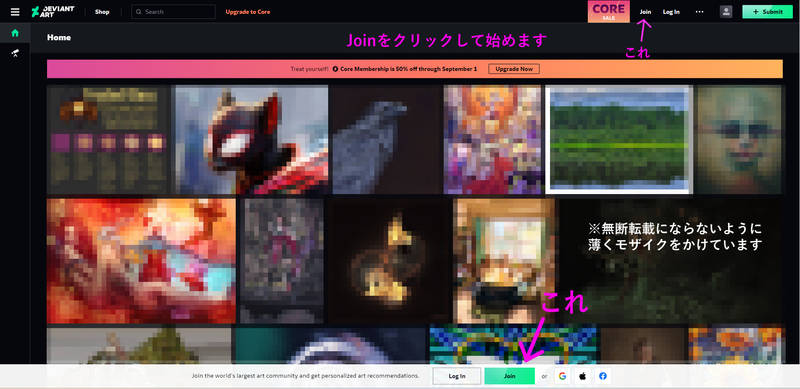Image resolution: width=800 pixels, height=389 pixels.
Task: Open the three-dots more menu
Action: (x=699, y=12)
